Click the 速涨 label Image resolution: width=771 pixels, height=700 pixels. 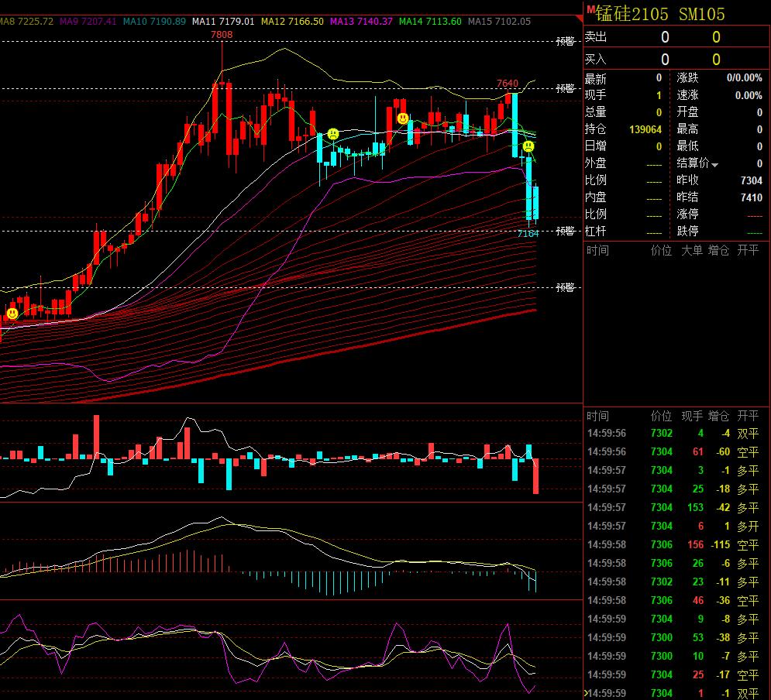click(687, 94)
